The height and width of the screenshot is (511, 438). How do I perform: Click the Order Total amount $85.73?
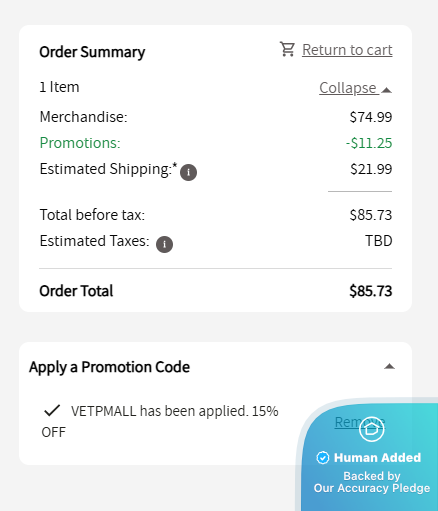tap(371, 291)
